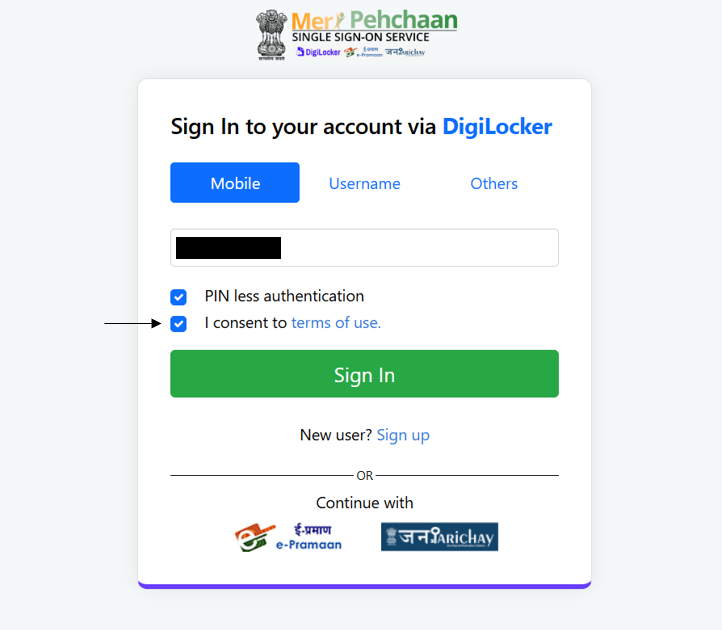Click the small JanParichay logo in header
The height and width of the screenshot is (630, 722).
[405, 52]
